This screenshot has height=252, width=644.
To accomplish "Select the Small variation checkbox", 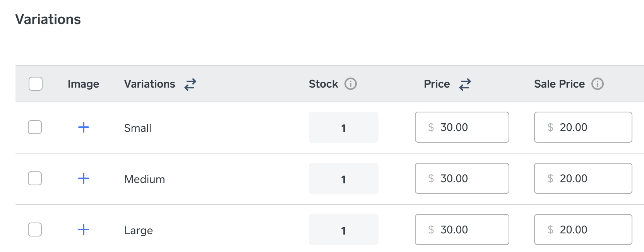I will pos(35,127).
